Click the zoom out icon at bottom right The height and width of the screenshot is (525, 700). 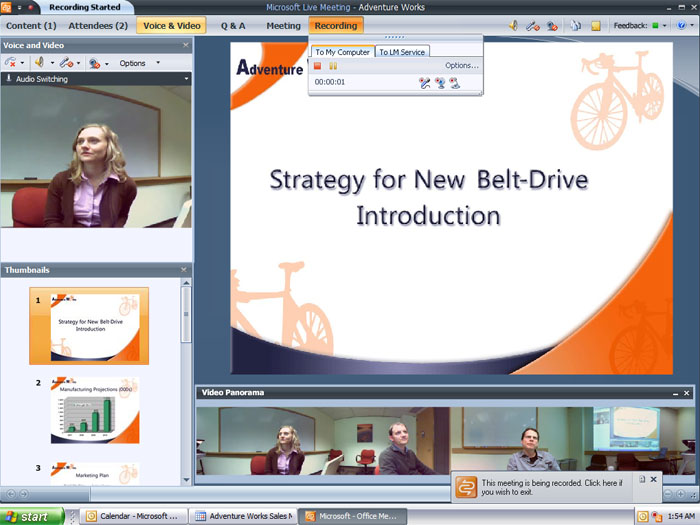click(668, 494)
